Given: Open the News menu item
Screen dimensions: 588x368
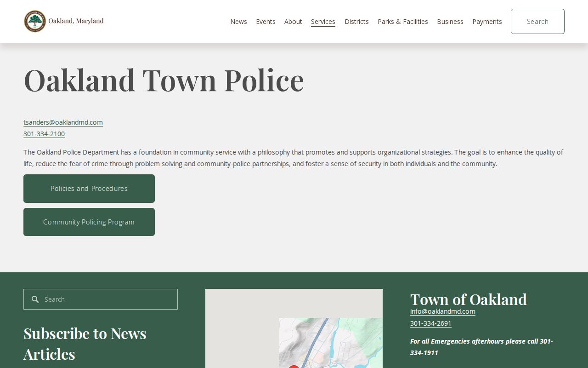Looking at the screenshot, I should tap(238, 22).
